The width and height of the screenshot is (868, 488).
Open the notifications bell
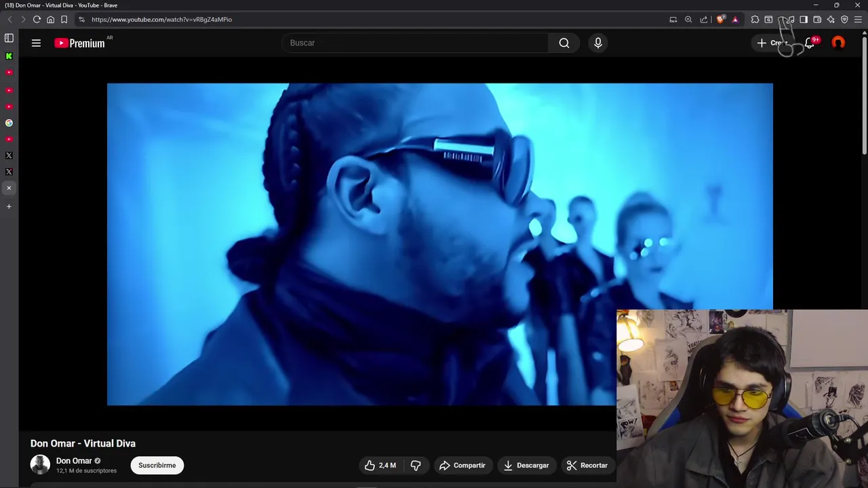810,43
